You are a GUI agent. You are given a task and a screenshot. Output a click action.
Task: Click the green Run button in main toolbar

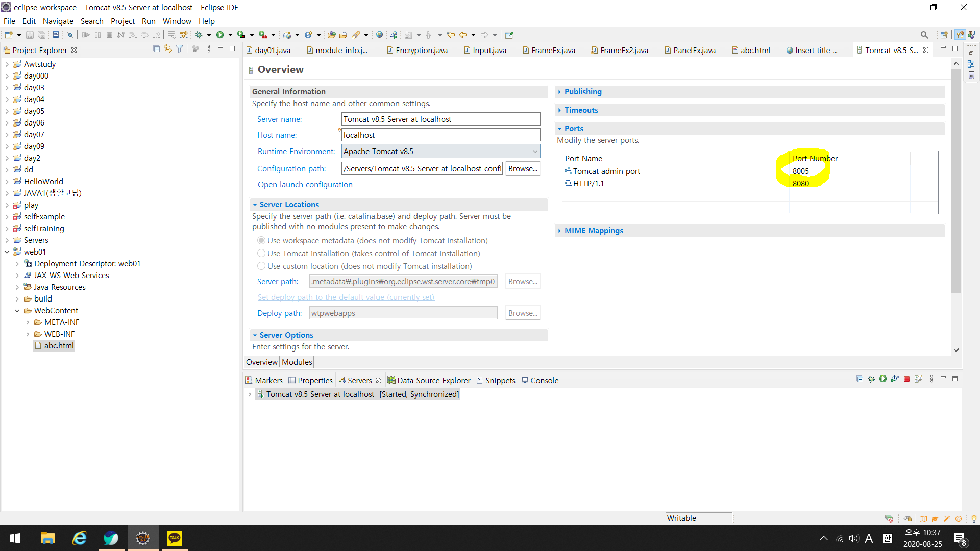click(x=220, y=35)
